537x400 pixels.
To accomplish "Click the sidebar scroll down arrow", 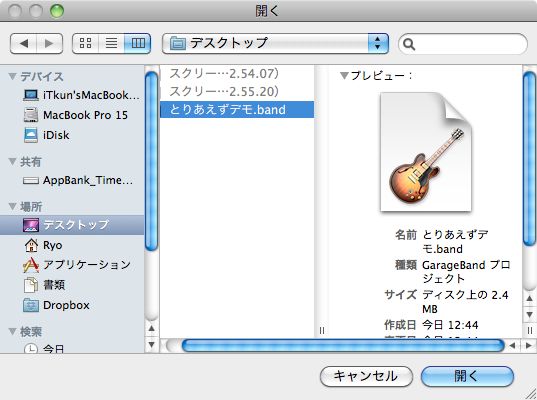I will pyautogui.click(x=151, y=344).
